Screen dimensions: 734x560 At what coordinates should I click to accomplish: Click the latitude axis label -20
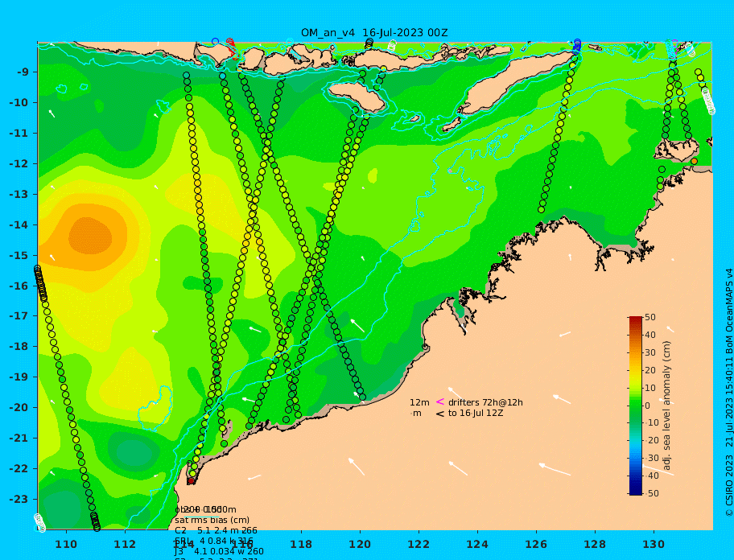19,407
